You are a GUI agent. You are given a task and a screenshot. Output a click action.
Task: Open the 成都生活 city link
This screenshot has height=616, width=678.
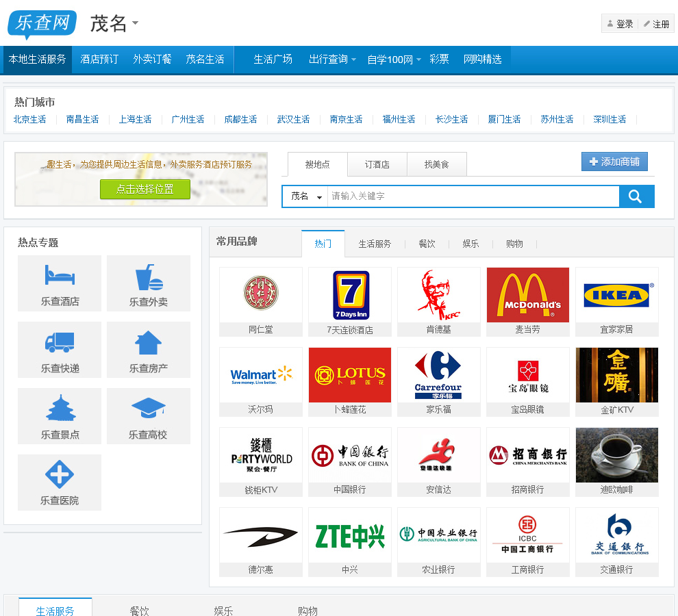click(241, 119)
